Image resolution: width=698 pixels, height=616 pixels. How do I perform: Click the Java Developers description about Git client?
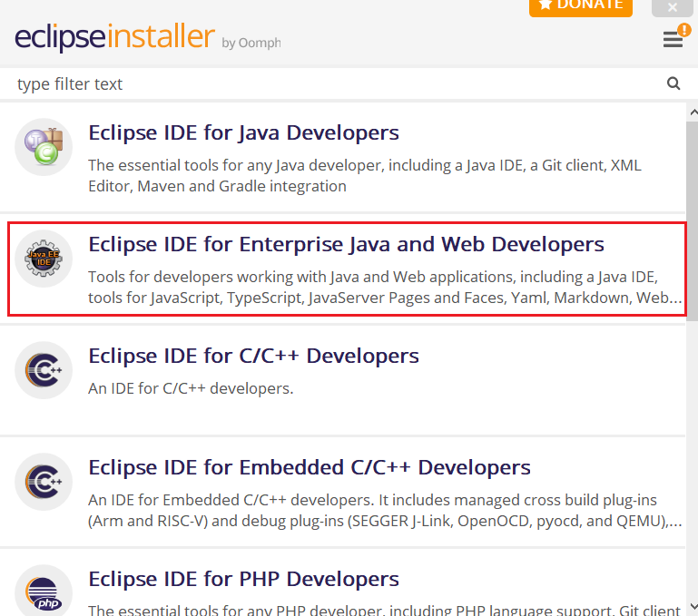(x=365, y=175)
